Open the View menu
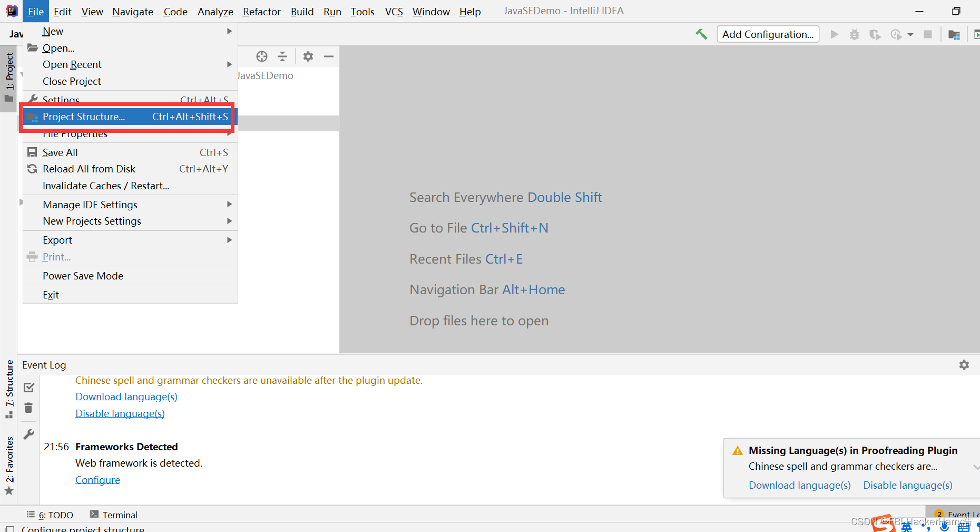This screenshot has width=980, height=532. point(92,11)
